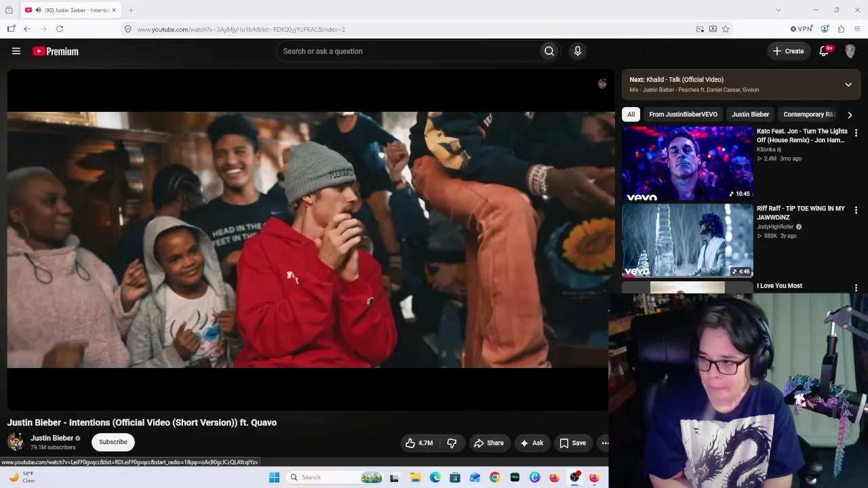Launch Microsoft Edge from the taskbar
The width and height of the screenshot is (868, 488).
[x=435, y=477]
